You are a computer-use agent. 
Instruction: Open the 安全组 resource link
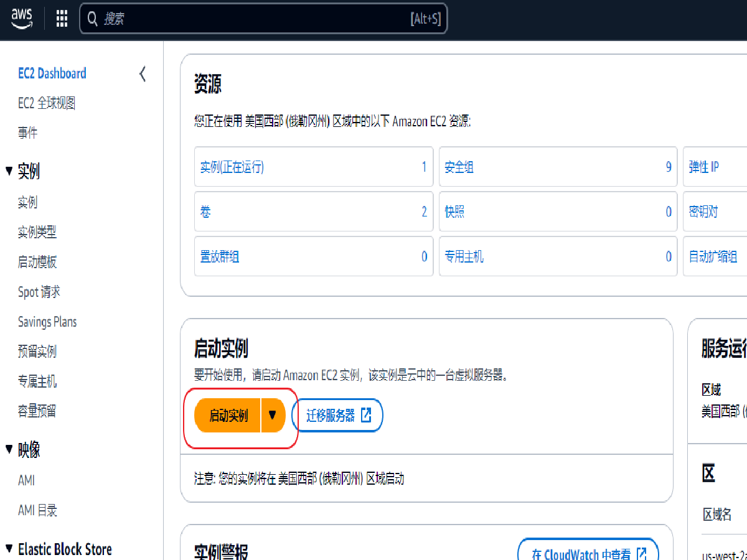(459, 167)
